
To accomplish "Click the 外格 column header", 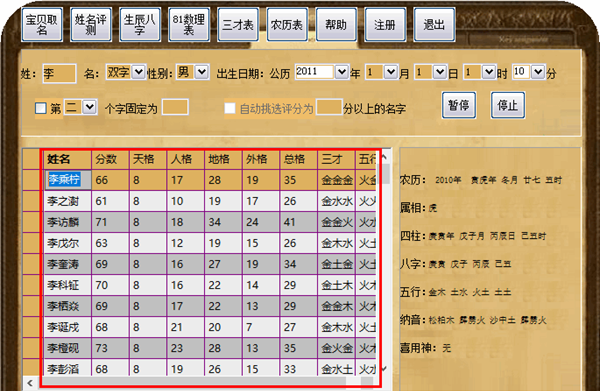I will [261, 159].
